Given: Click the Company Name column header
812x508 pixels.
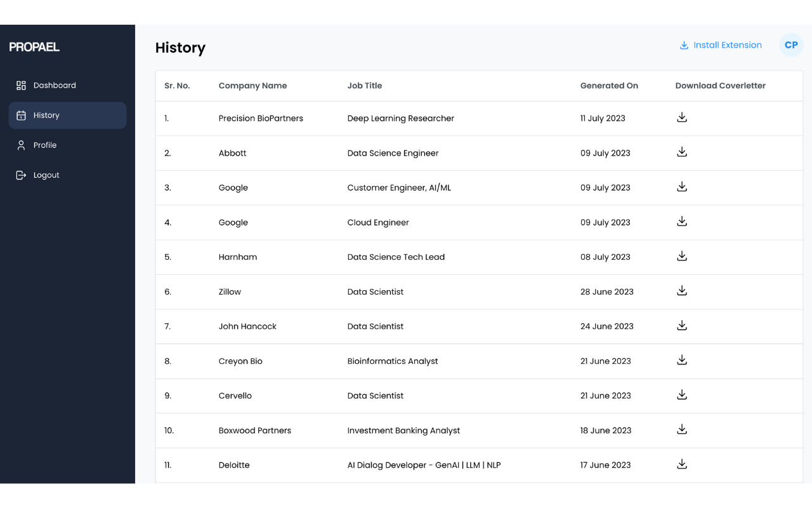Looking at the screenshot, I should coord(252,86).
